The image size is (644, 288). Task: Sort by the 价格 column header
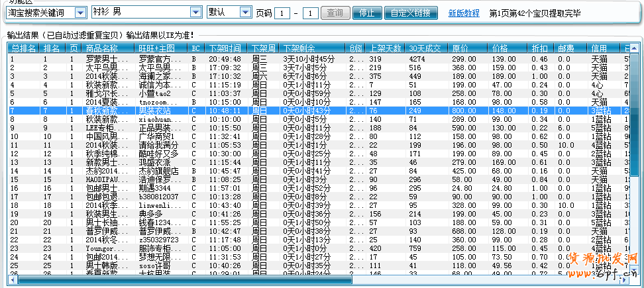pyautogui.click(x=500, y=48)
